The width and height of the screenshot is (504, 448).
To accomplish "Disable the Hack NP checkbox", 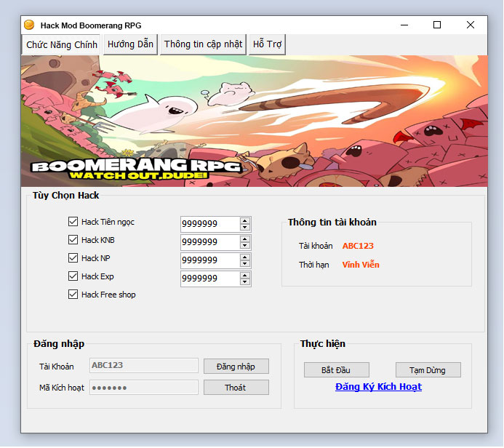I will (73, 257).
